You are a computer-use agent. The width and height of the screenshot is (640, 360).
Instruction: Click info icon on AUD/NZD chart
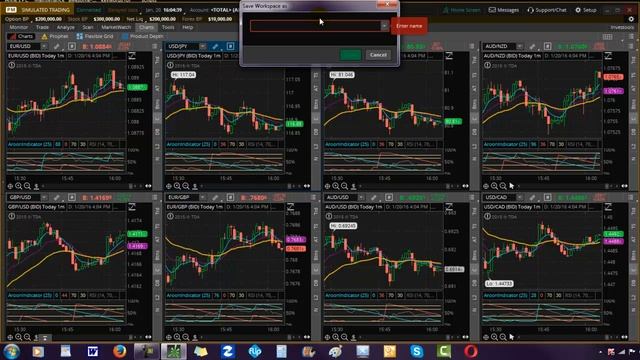(487, 65)
